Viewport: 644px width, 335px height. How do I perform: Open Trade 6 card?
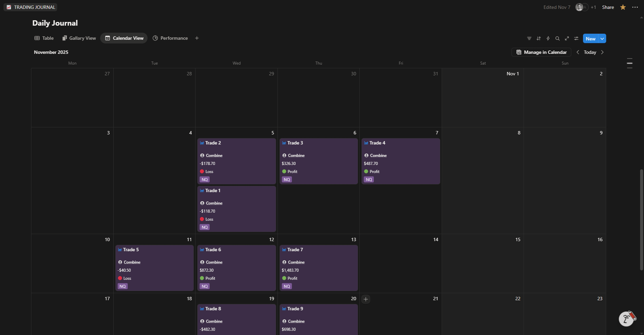point(236,268)
